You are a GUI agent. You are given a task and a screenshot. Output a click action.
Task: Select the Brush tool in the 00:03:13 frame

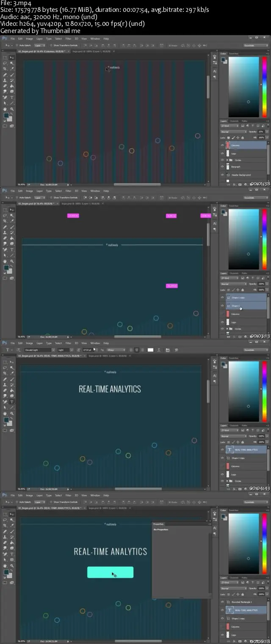[12, 227]
